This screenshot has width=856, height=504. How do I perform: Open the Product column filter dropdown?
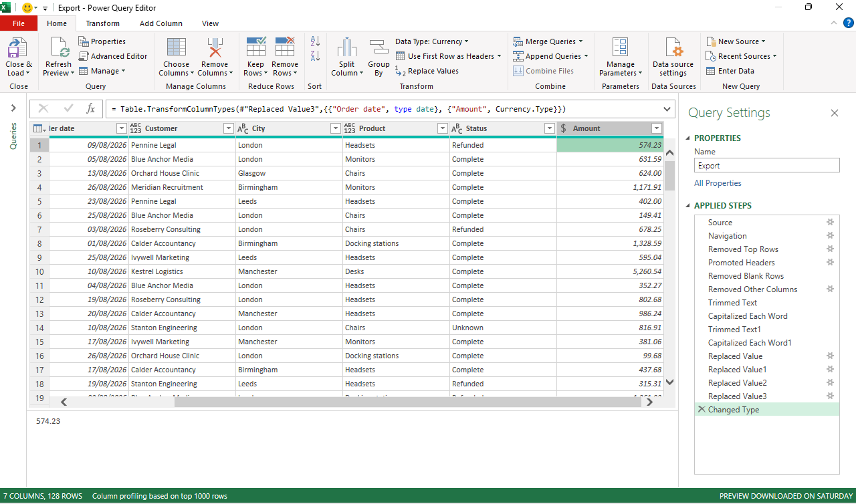click(443, 128)
